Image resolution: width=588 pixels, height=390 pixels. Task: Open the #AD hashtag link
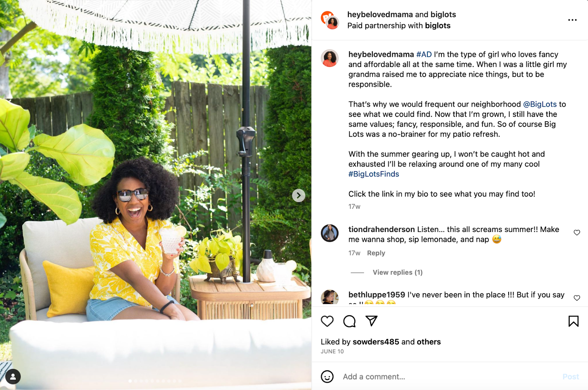point(424,54)
